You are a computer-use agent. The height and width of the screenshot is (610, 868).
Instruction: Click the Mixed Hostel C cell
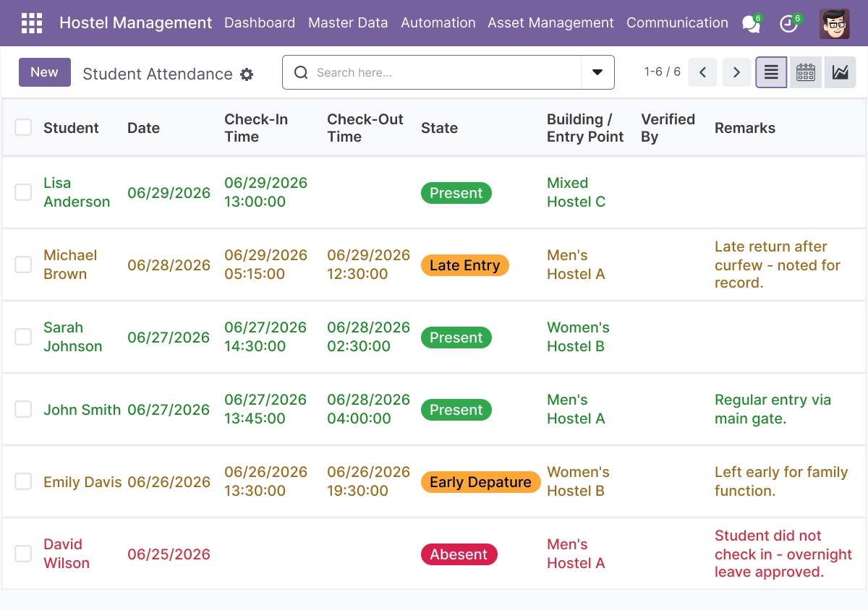576,192
